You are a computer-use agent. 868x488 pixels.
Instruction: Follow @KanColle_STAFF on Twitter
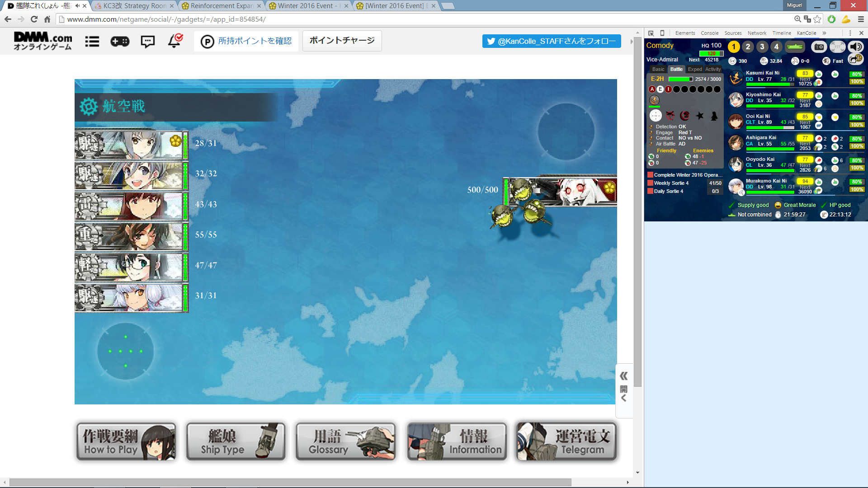552,41
